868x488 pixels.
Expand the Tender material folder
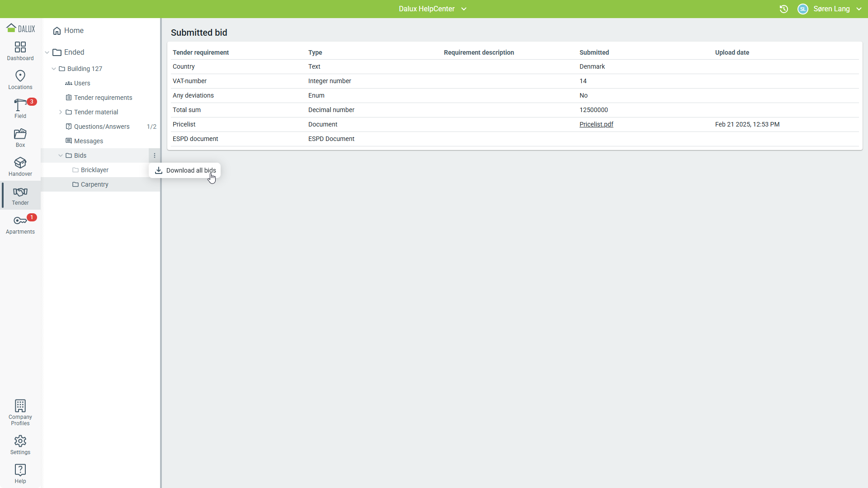61,112
